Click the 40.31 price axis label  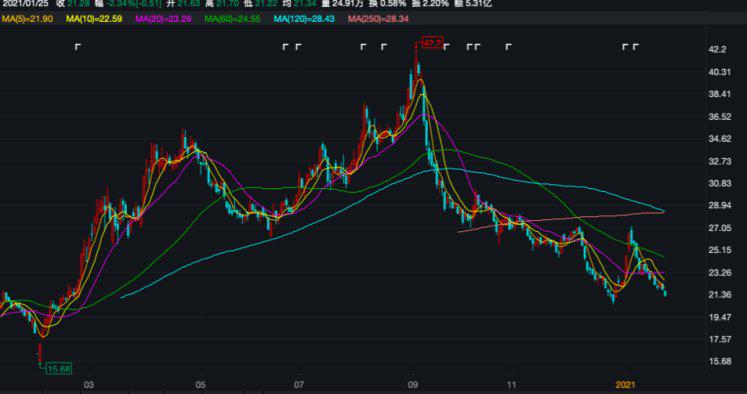click(720, 72)
